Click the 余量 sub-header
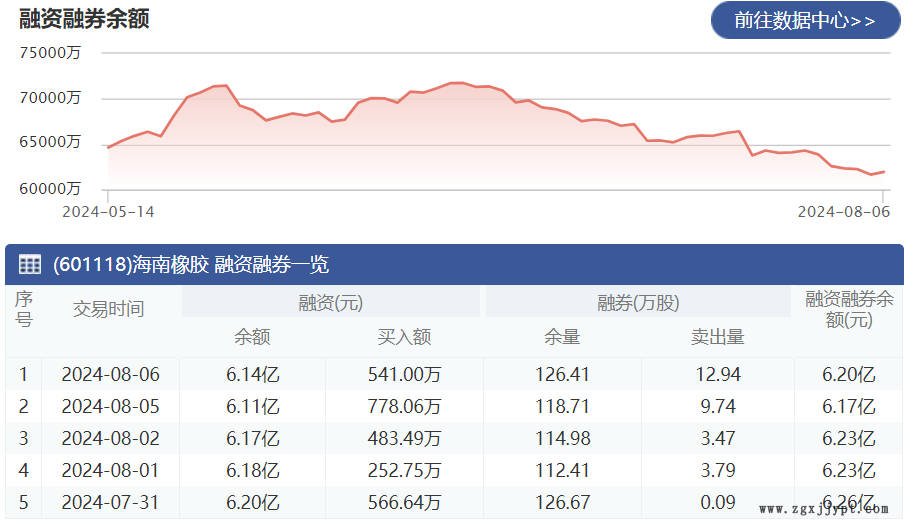This screenshot has height=531, width=916. coord(562,337)
